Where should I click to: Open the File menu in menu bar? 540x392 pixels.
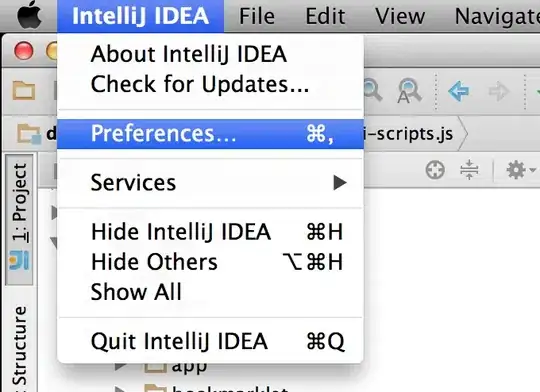coord(257,16)
